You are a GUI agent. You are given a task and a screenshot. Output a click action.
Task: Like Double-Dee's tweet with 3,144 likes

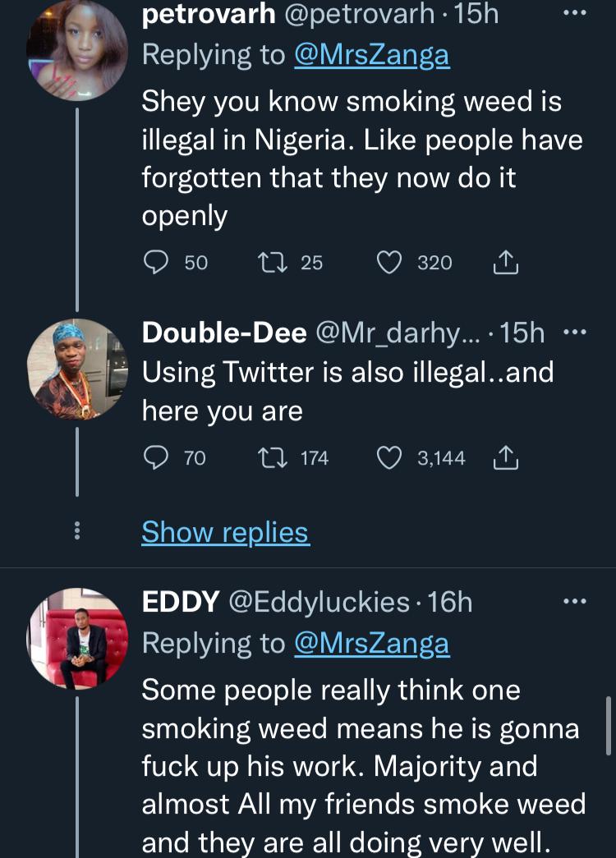388,457
